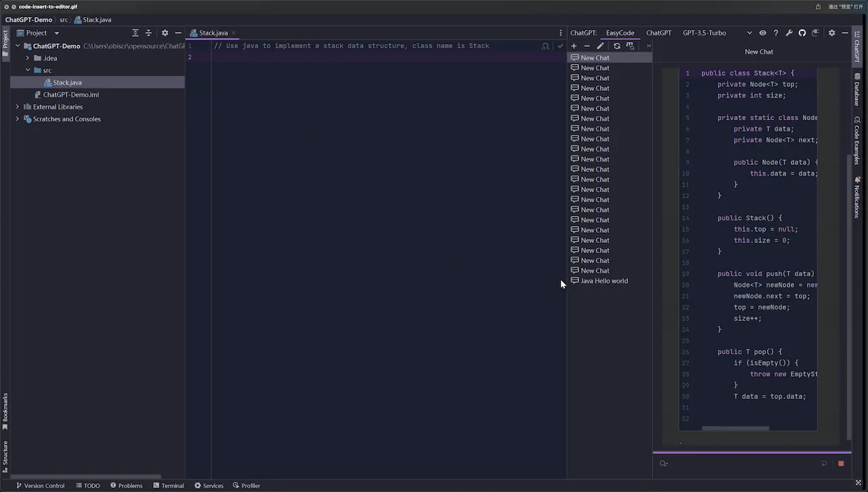Click line 1 comment in the editor

[351, 46]
